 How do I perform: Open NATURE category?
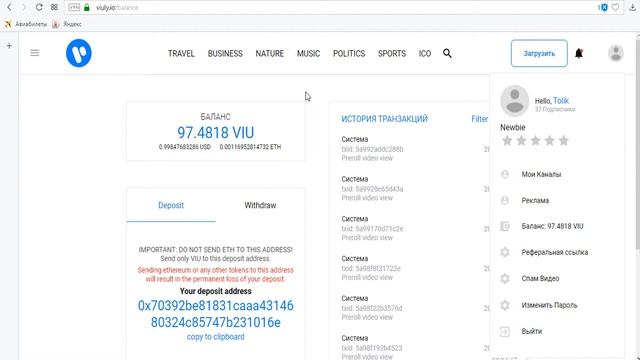coord(269,53)
